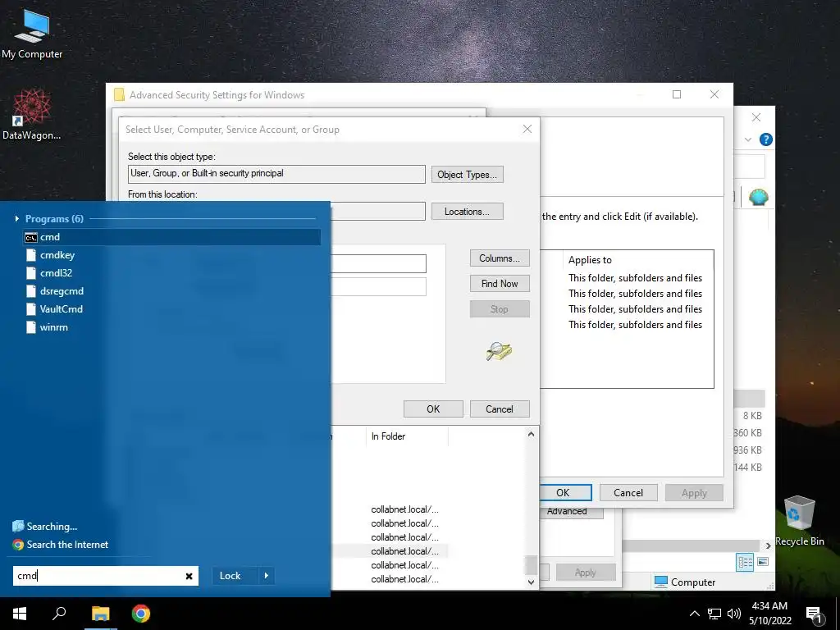Open taskbar search magnifier
The image size is (840, 630).
point(59,614)
